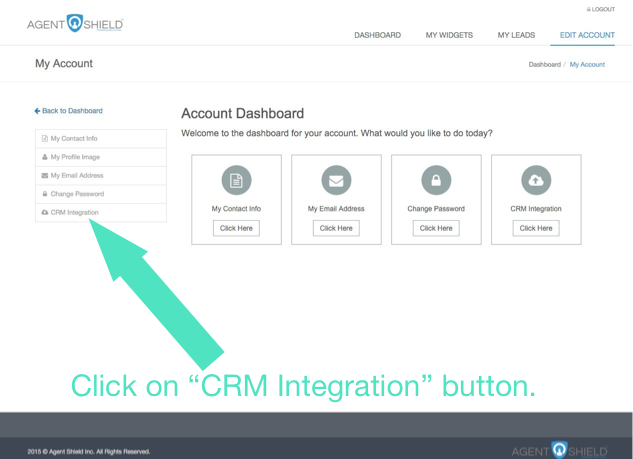
Task: Open Change Password in sidebar menu
Action: [x=101, y=194]
